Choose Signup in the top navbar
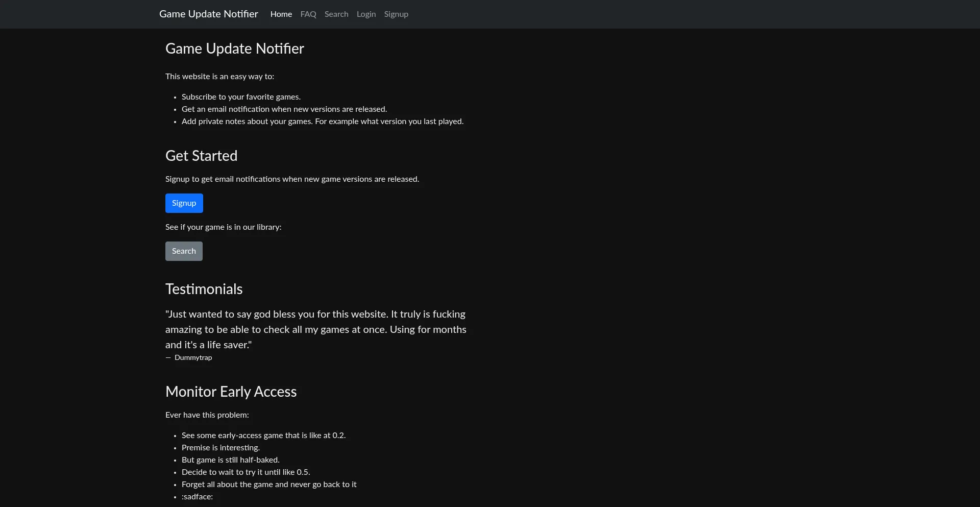Image resolution: width=980 pixels, height=507 pixels. pyautogui.click(x=396, y=14)
